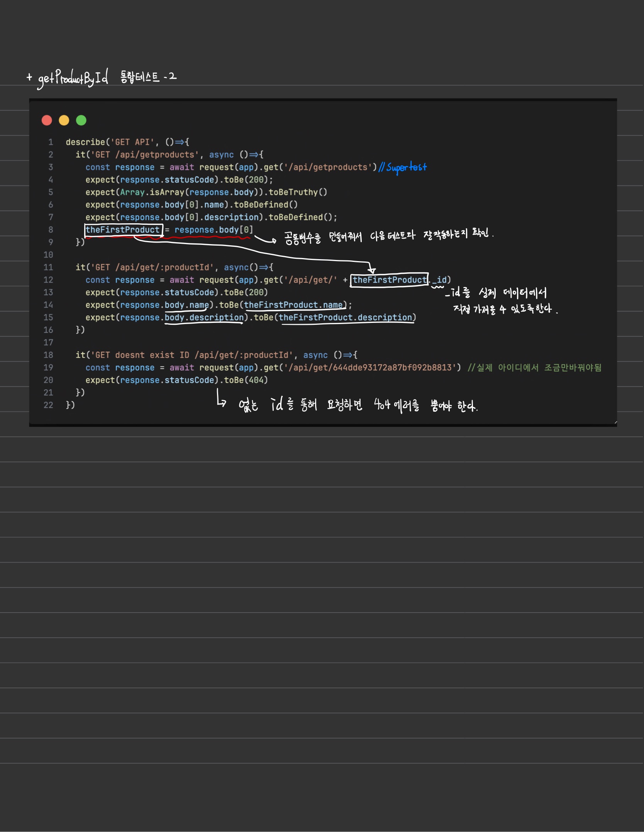Click 'theFirstProduct' variable on line 8
Screen dimensions: 644x832
pyautogui.click(x=123, y=230)
